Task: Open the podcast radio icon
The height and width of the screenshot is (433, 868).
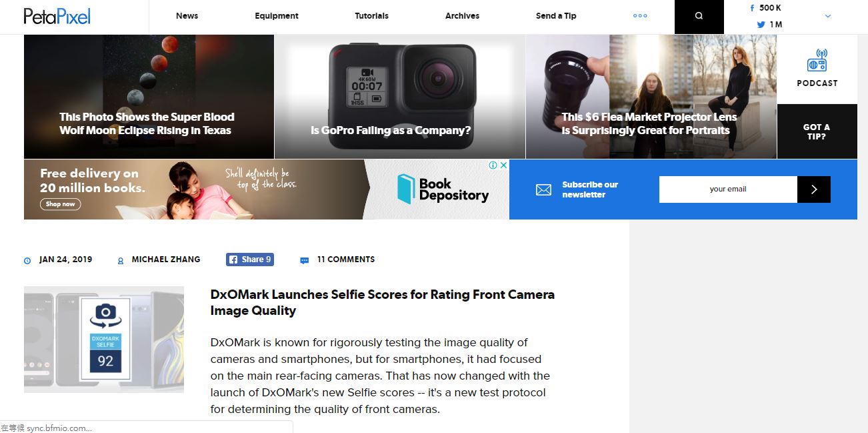Action: (817, 61)
